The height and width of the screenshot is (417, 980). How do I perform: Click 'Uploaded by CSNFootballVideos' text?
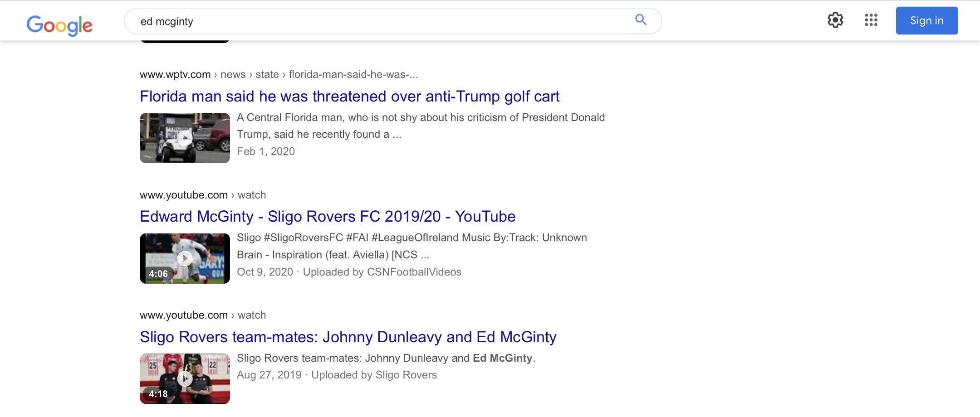(x=382, y=272)
